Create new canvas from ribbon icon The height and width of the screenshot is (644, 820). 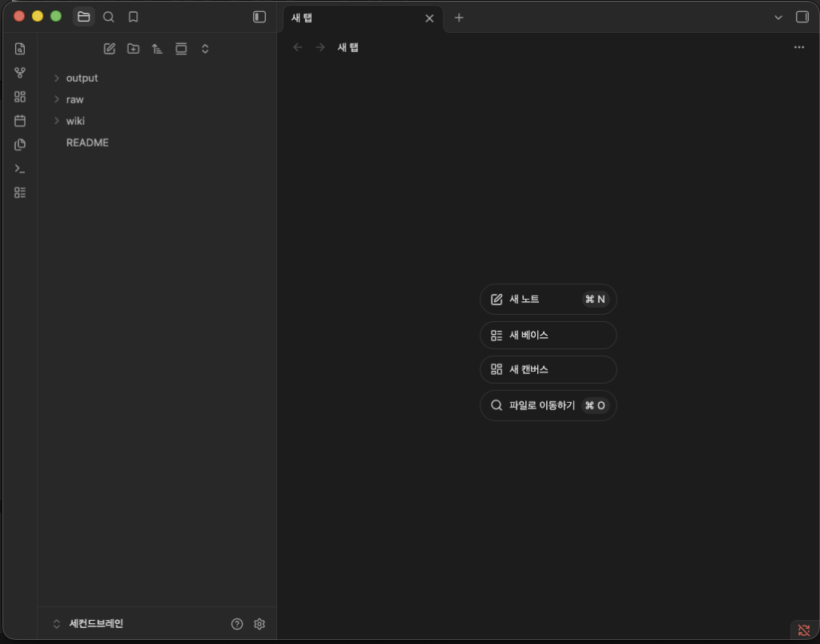click(20, 97)
